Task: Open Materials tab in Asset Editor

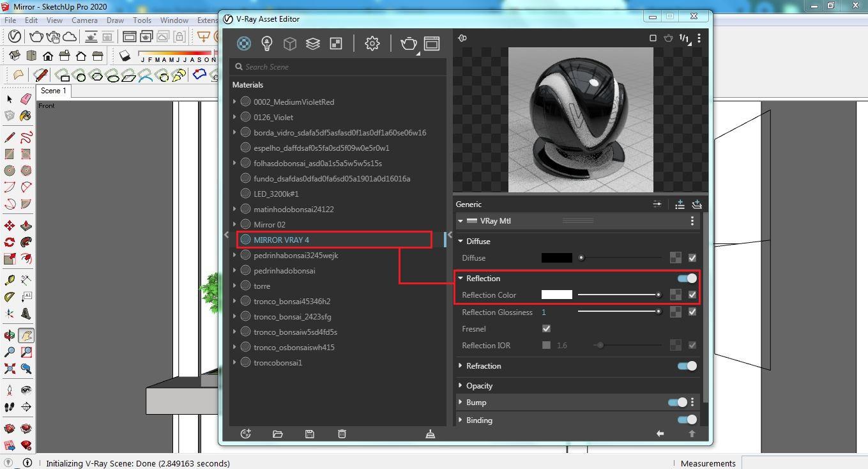Action: [244, 43]
